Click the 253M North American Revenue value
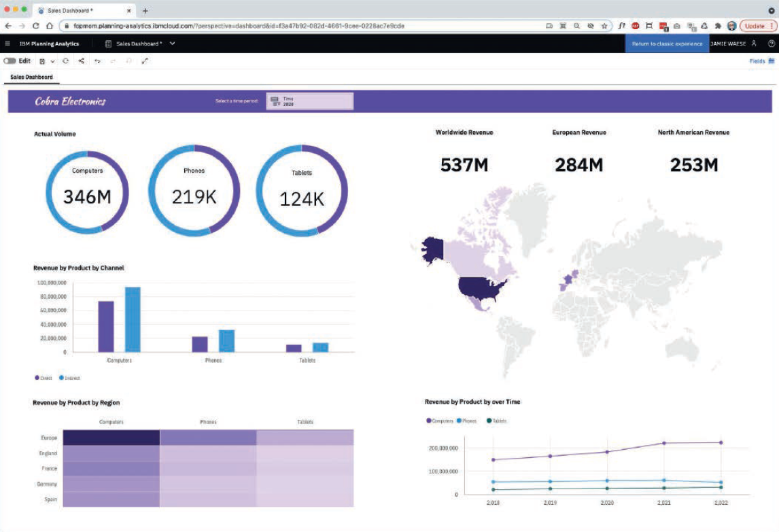779x532 pixels. click(x=693, y=165)
